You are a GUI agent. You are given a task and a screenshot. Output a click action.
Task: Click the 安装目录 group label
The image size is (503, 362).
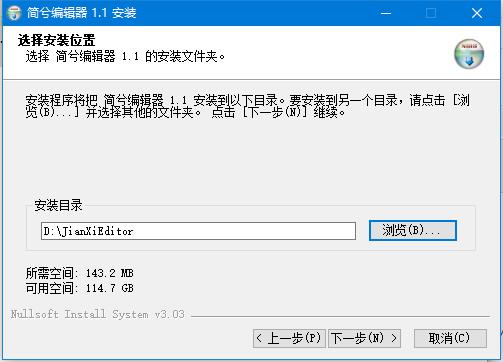[x=58, y=205]
